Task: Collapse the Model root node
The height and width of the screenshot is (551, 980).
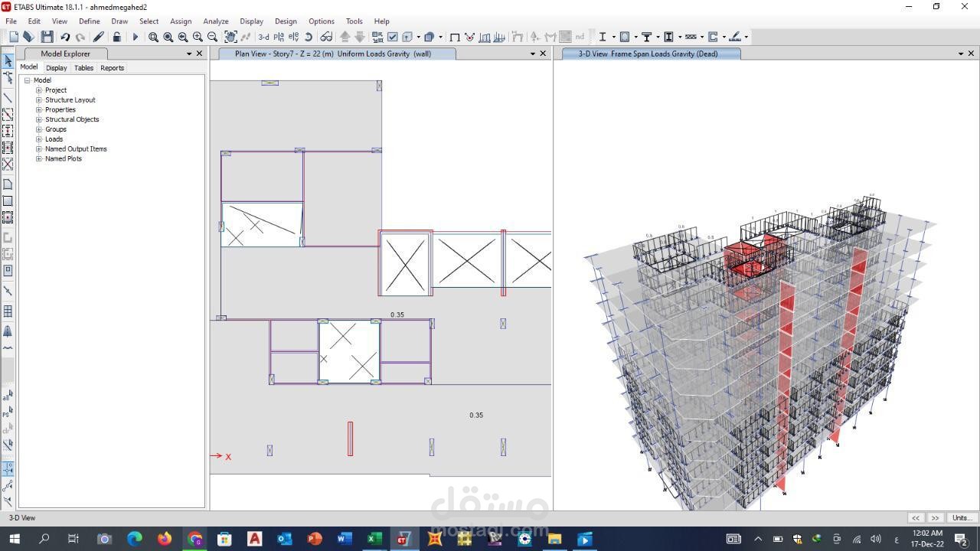Action: click(28, 80)
